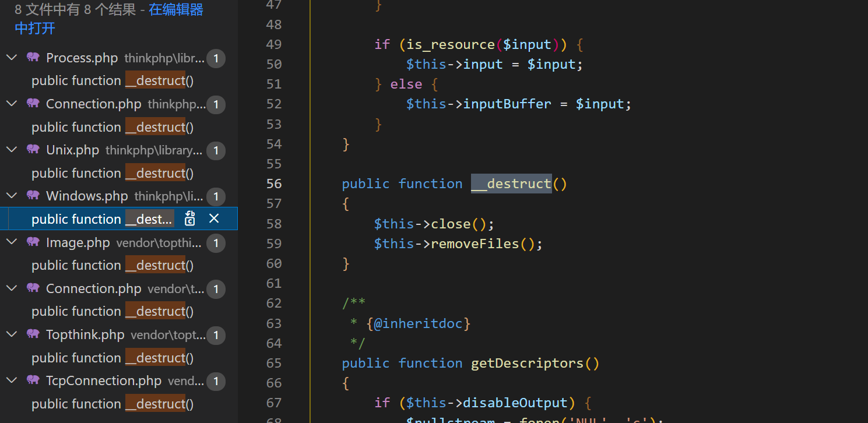This screenshot has height=423, width=868.
Task: Collapse the Image.php results chevron
Action: (11, 242)
